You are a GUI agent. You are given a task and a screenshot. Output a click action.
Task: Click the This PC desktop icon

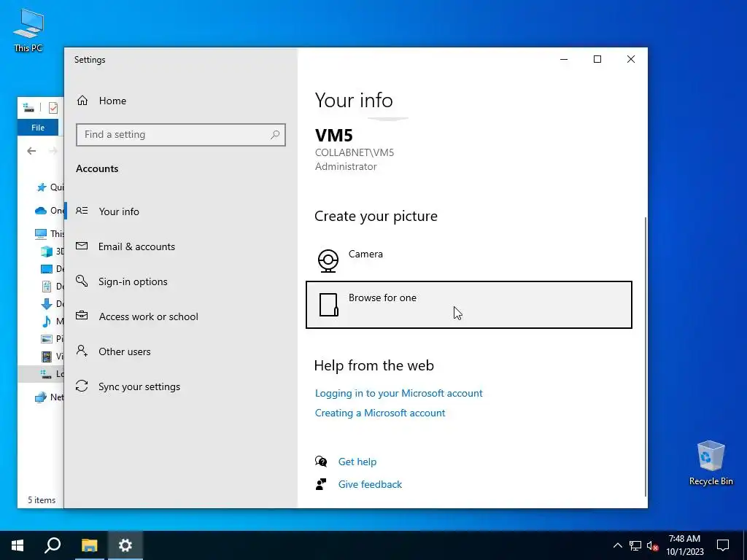(28, 31)
